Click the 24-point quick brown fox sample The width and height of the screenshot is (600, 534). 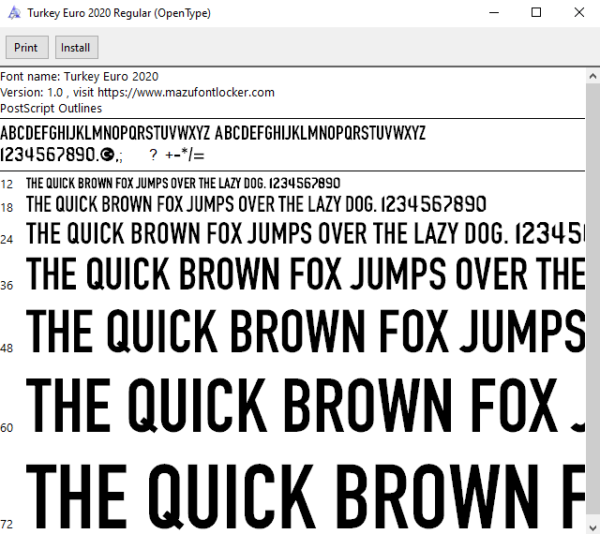pos(305,233)
